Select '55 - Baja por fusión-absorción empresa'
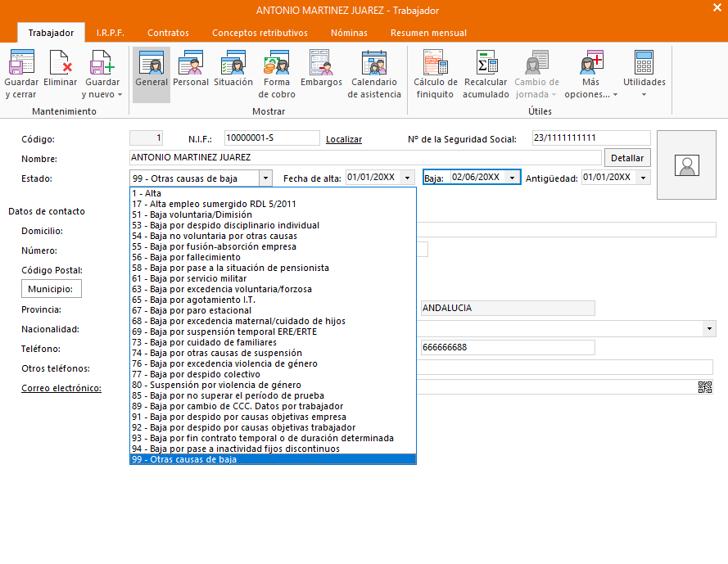728x564 pixels. pyautogui.click(x=273, y=246)
